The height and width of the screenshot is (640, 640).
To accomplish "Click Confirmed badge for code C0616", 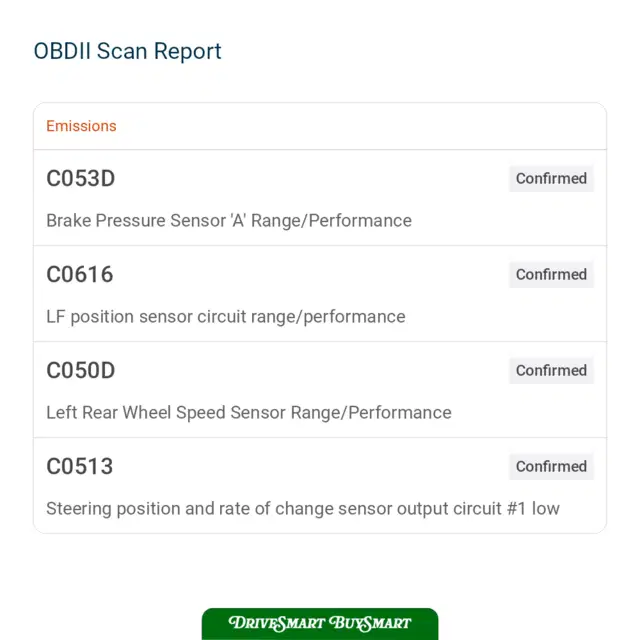I will point(551,275).
